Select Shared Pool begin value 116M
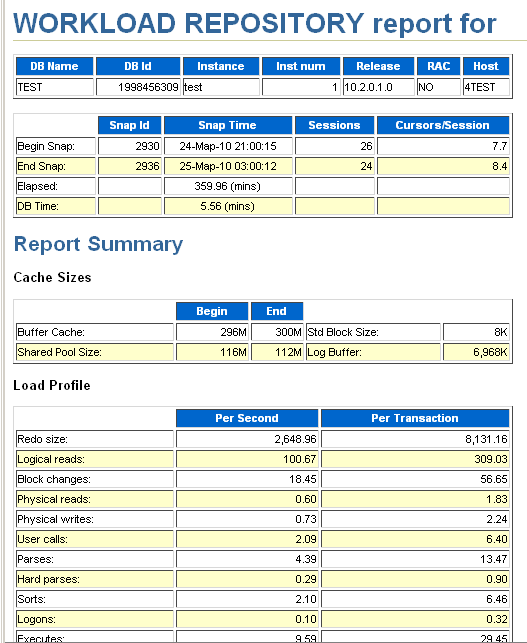 (212, 352)
